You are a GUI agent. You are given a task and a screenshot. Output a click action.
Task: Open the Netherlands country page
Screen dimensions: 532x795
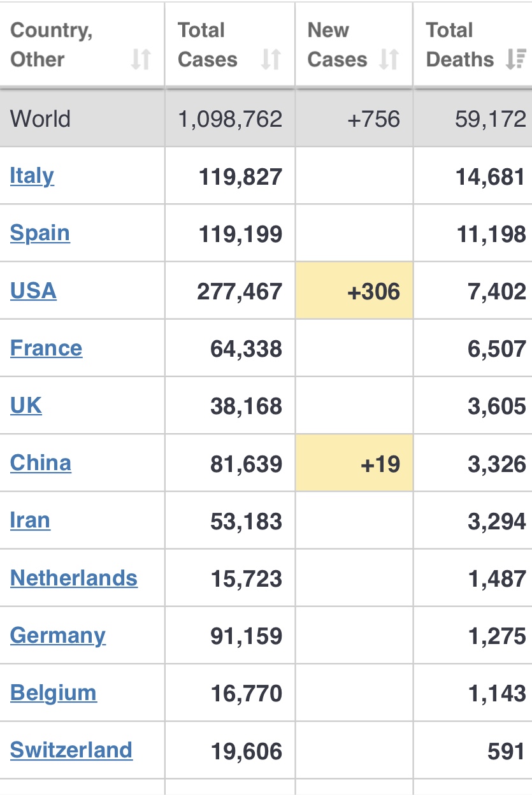[74, 578]
